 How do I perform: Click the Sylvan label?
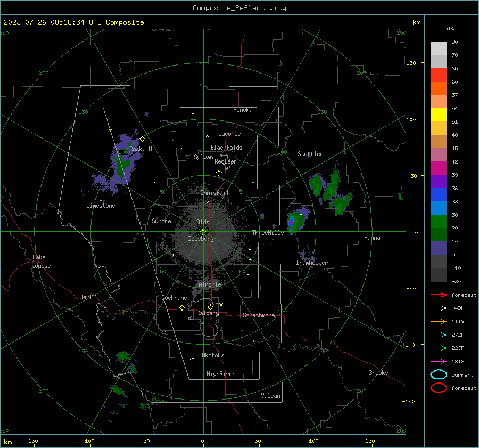[203, 157]
